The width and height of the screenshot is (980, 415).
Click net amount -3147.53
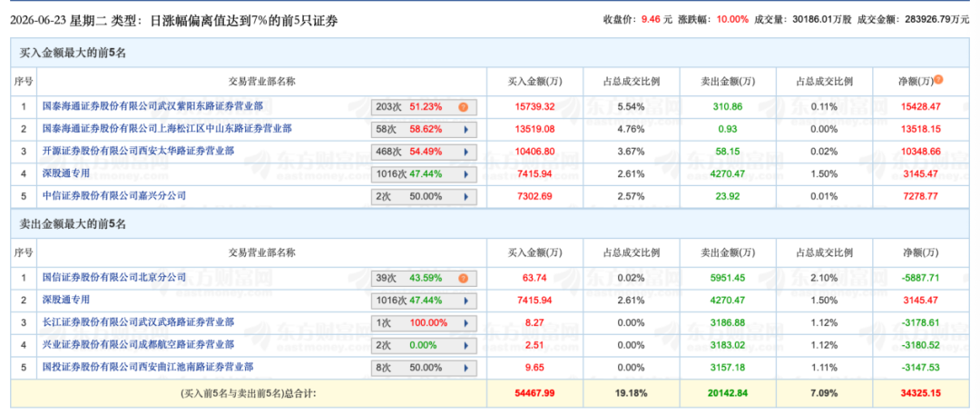[920, 368]
